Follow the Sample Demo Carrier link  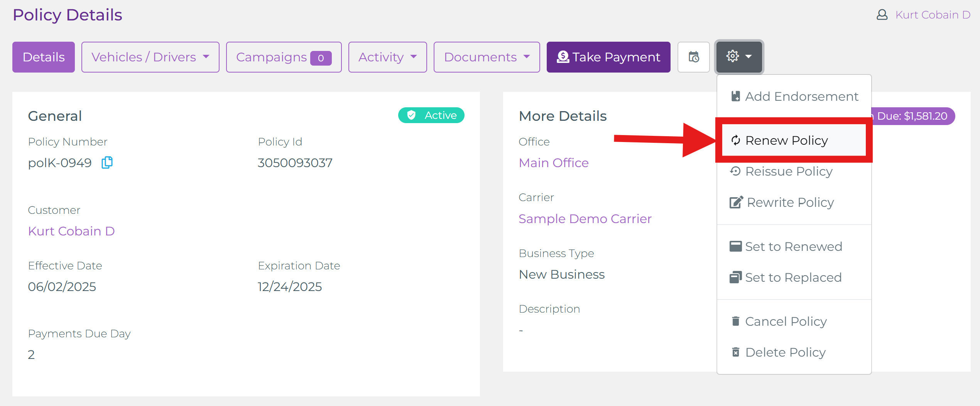585,219
